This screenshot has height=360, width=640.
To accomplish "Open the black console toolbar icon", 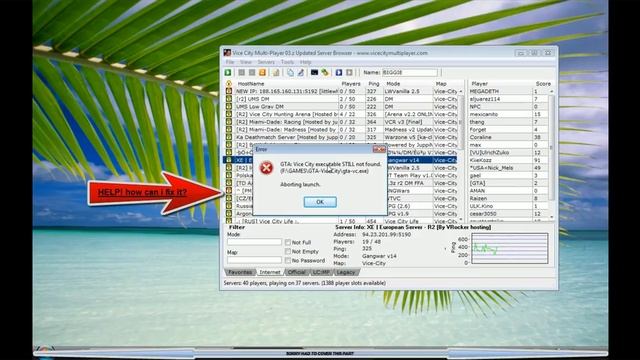I will (x=314, y=73).
